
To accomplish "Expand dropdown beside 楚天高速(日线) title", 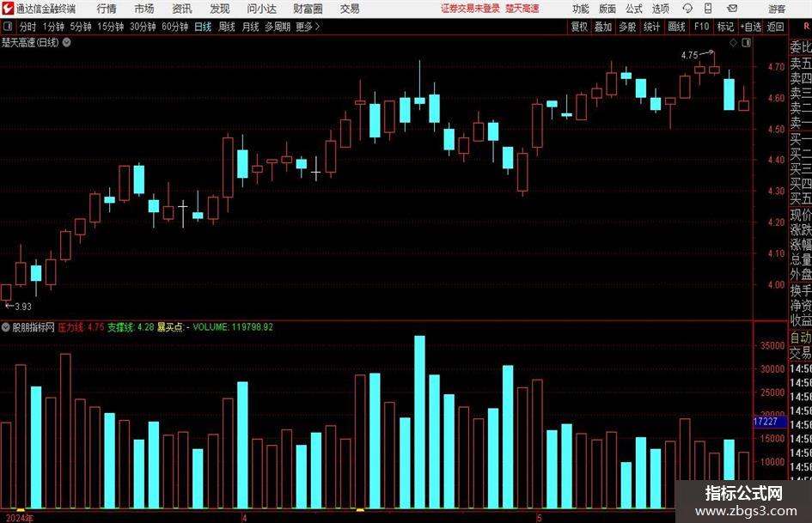I will pos(67,42).
